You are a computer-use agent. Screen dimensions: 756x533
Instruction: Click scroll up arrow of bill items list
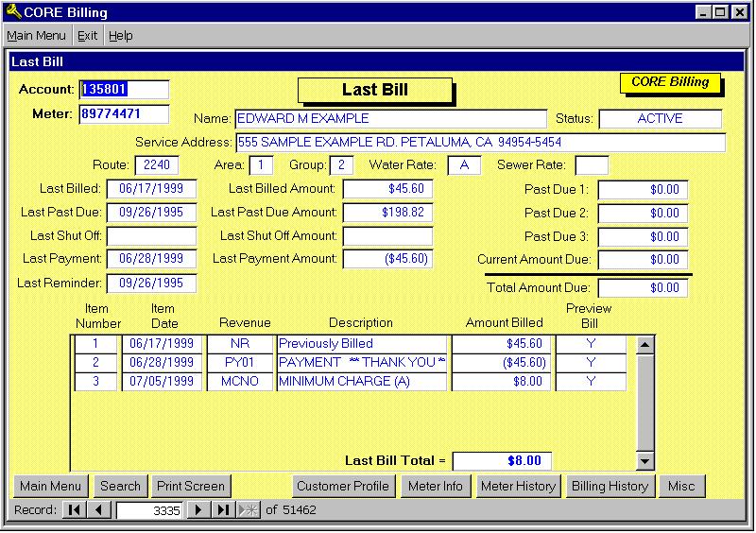coord(645,345)
